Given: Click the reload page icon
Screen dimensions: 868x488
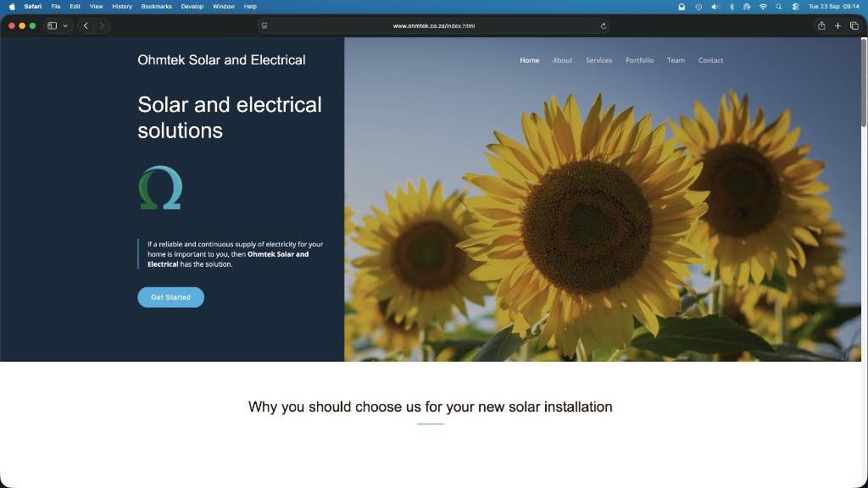Looking at the screenshot, I should pyautogui.click(x=603, y=26).
